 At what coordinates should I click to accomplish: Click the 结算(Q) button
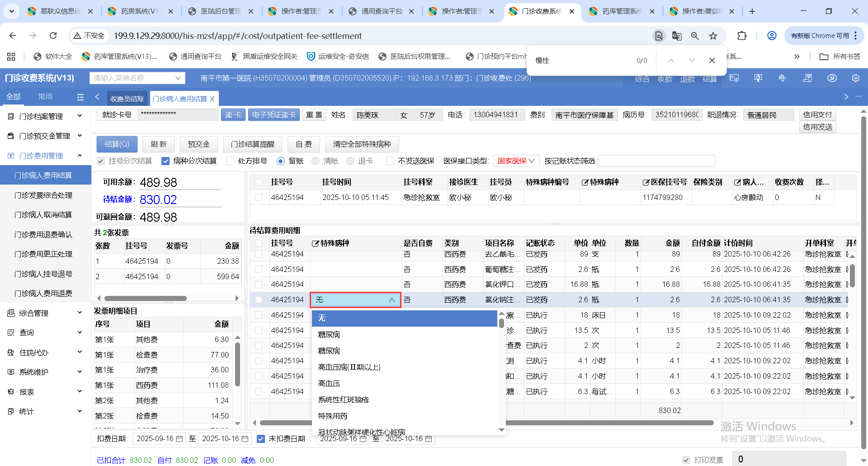point(117,144)
